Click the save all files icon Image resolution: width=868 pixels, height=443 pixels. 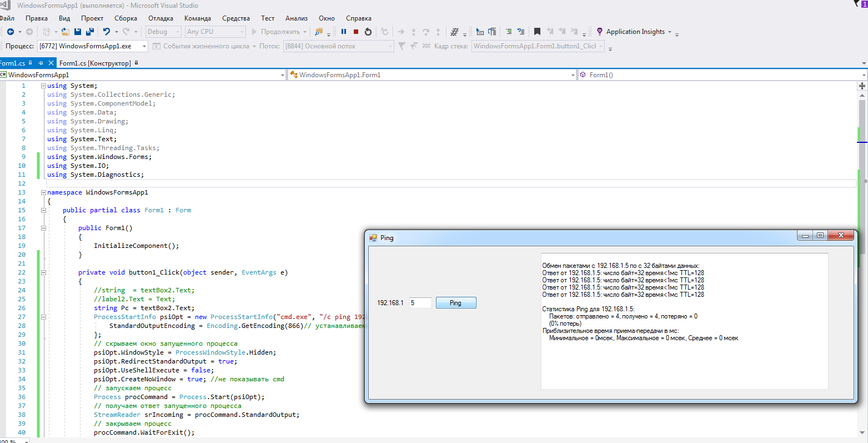click(89, 32)
